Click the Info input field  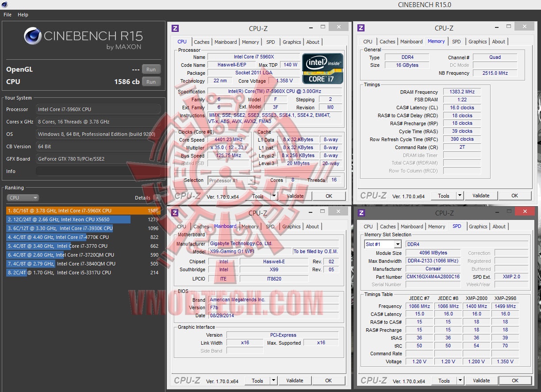(98, 171)
